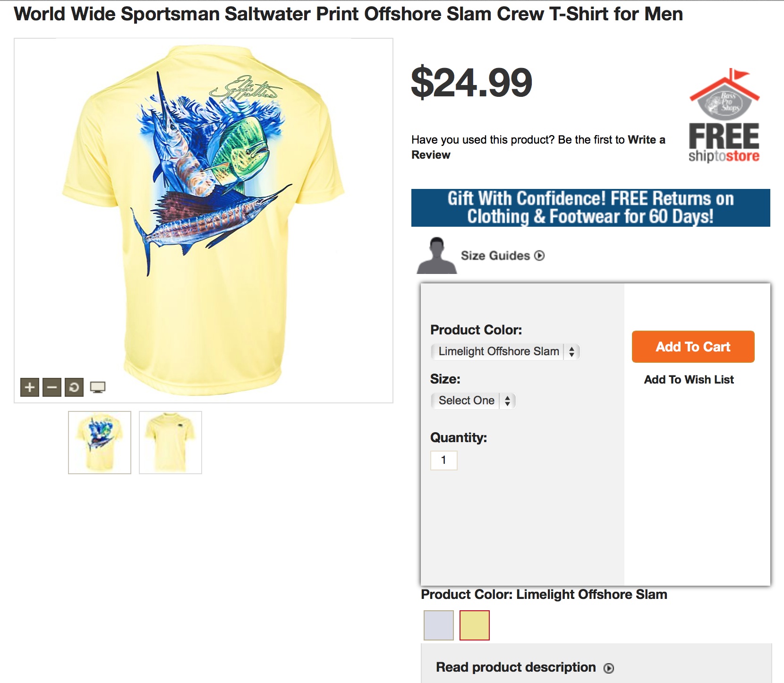Click the arrow icon beside Size Guides
The width and height of the screenshot is (784, 683).
[539, 256]
